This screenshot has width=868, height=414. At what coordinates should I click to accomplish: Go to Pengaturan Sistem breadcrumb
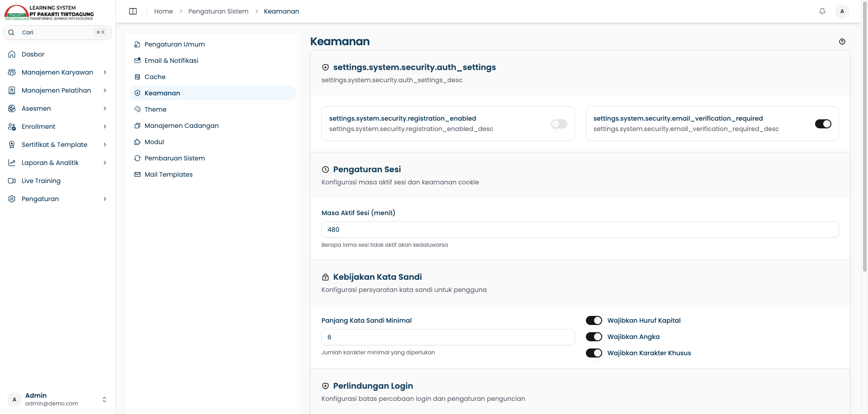click(x=218, y=11)
